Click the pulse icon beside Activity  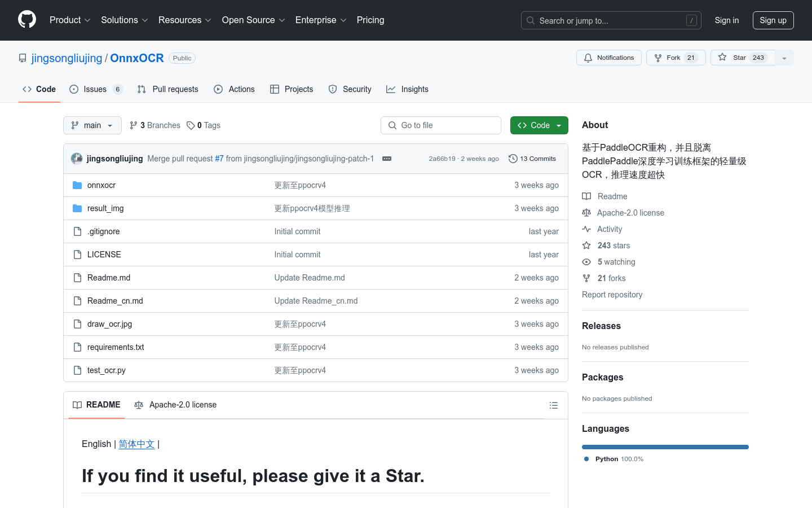coord(586,229)
